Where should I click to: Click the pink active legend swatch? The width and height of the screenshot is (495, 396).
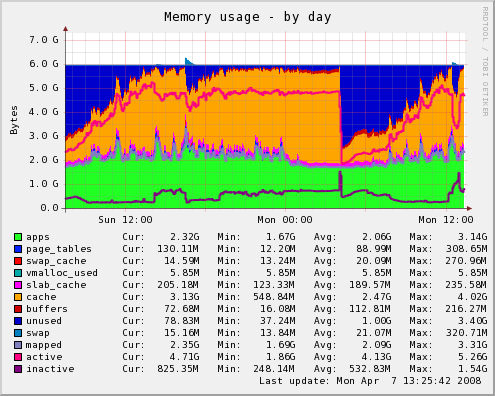(18, 357)
